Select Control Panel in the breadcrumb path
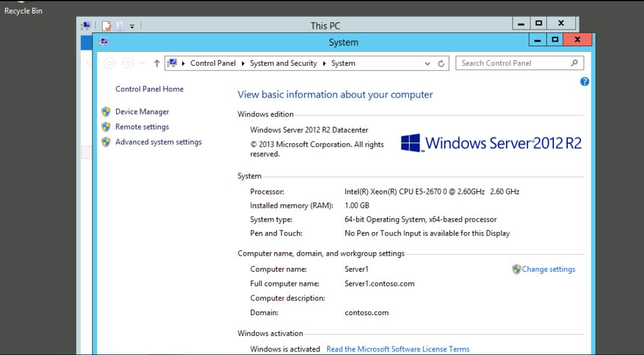The height and width of the screenshot is (355, 644). 213,63
